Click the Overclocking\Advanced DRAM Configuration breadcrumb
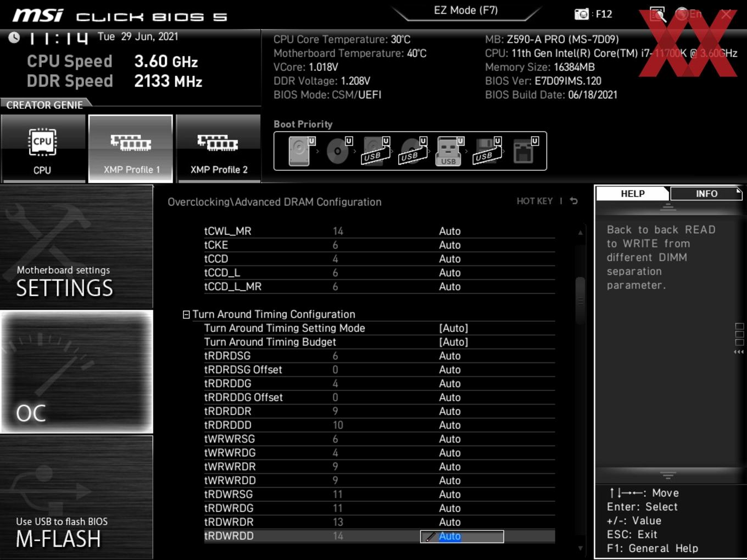The image size is (747, 560). 275,201
